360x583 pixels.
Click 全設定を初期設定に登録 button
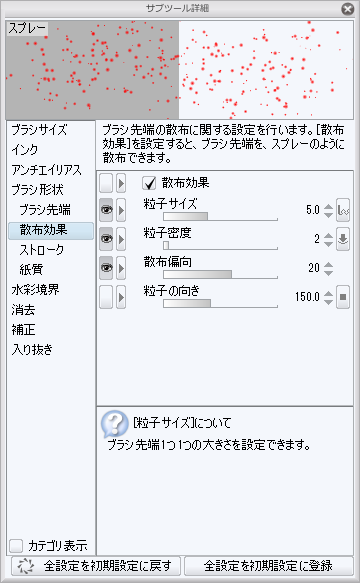click(x=269, y=566)
